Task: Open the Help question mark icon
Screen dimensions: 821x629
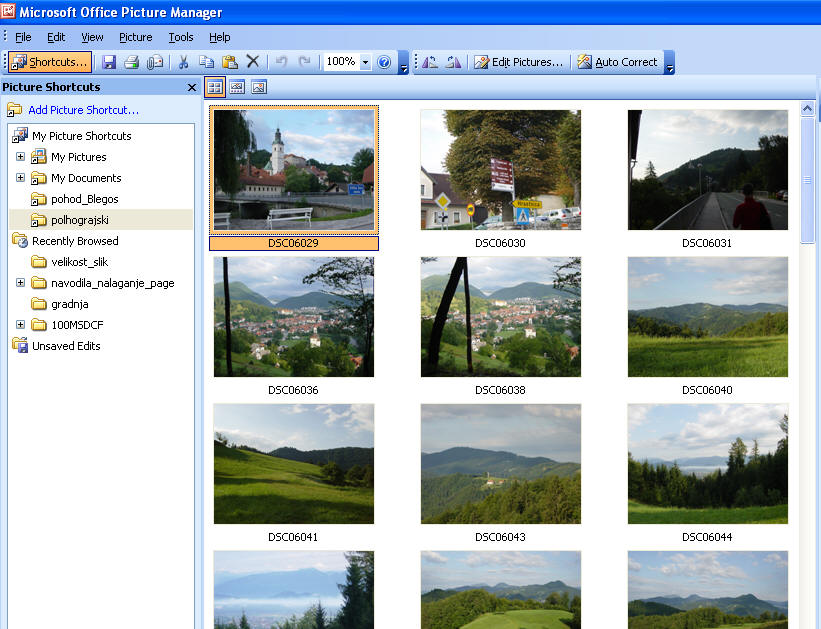Action: 384,62
